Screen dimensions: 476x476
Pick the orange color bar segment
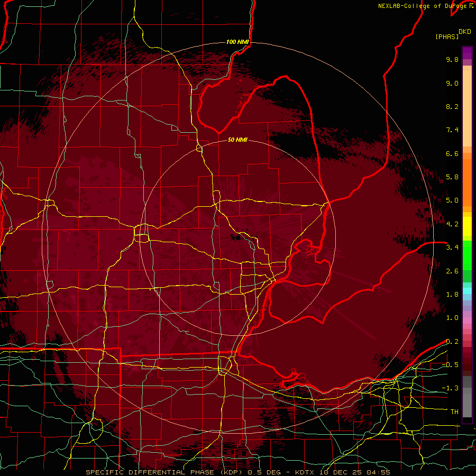(467, 182)
